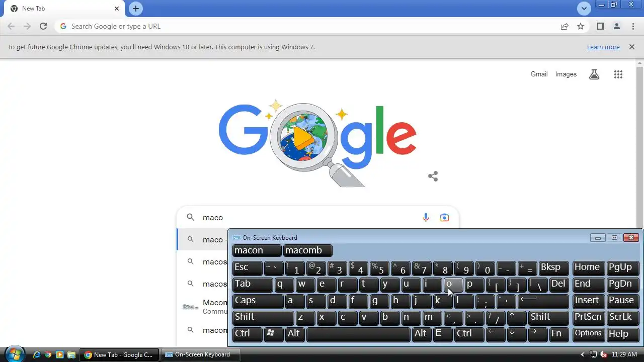
Task: Toggle the ScrLk key
Action: pyautogui.click(x=622, y=318)
